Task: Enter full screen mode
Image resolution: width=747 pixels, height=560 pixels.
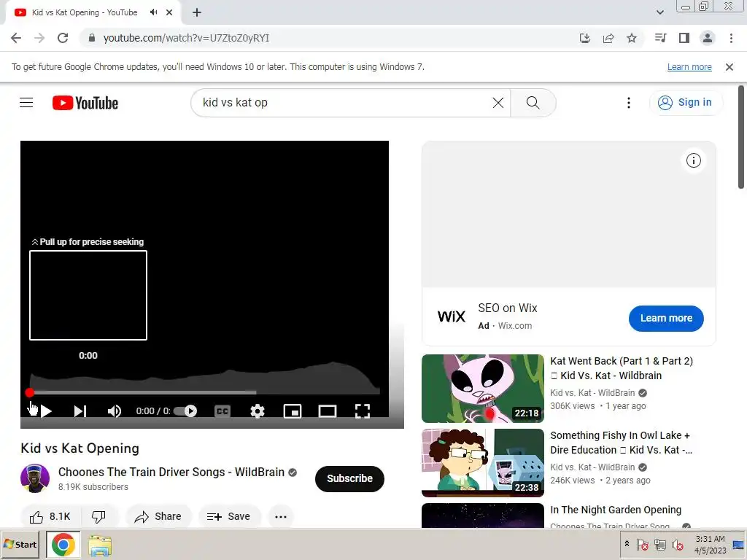Action: tap(363, 411)
